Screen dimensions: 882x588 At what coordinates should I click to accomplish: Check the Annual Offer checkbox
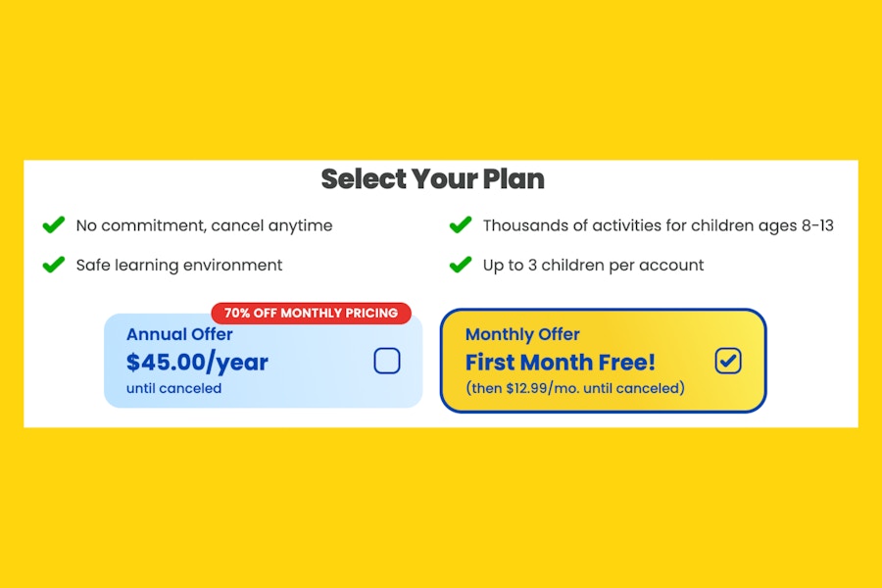pos(387,362)
